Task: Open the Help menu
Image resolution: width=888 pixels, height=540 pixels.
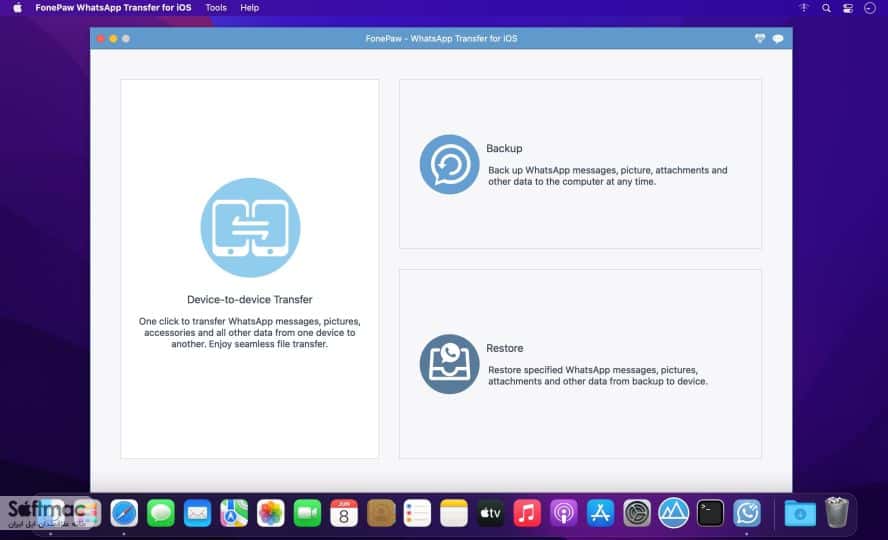Action: click(249, 8)
